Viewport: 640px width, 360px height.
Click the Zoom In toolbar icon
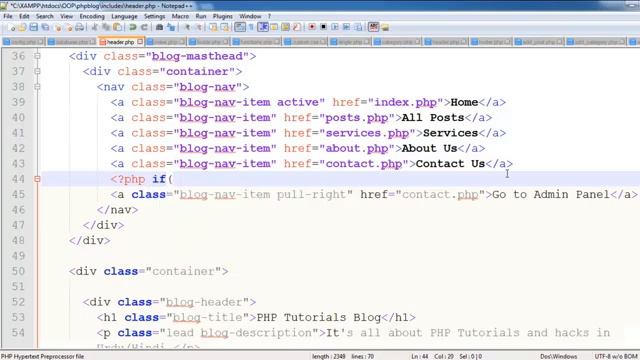(187, 27)
